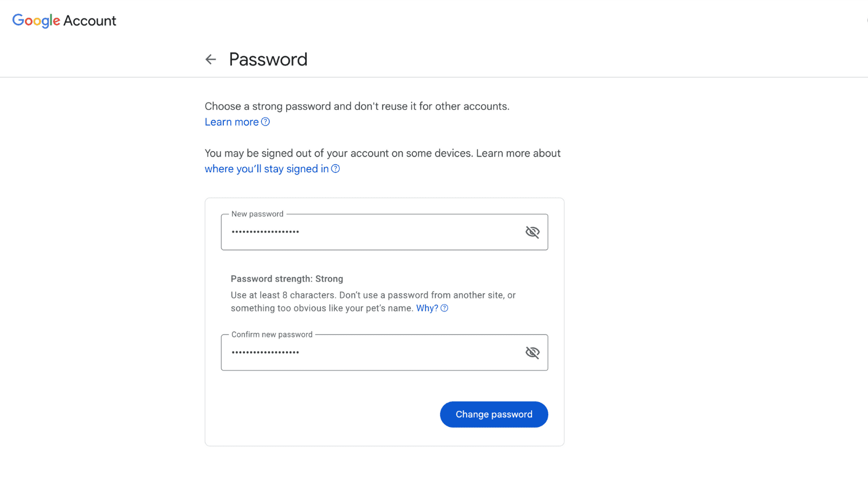Screen dimensions: 868x498
Task: Click the crossed-out eye icon in New password field
Action: [532, 231]
